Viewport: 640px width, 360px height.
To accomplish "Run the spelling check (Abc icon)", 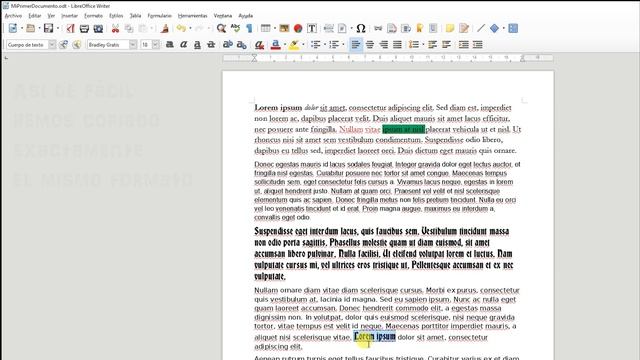I will pos(235,28).
